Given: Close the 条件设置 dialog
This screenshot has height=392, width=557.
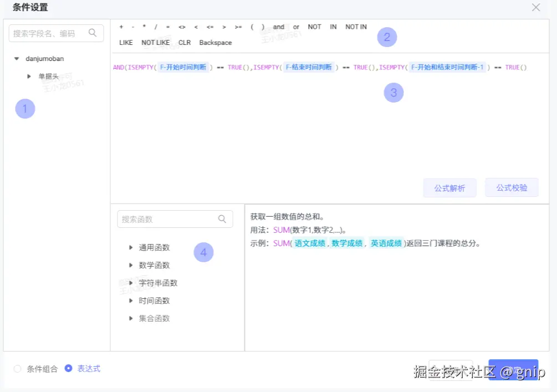Looking at the screenshot, I should pyautogui.click(x=536, y=7).
